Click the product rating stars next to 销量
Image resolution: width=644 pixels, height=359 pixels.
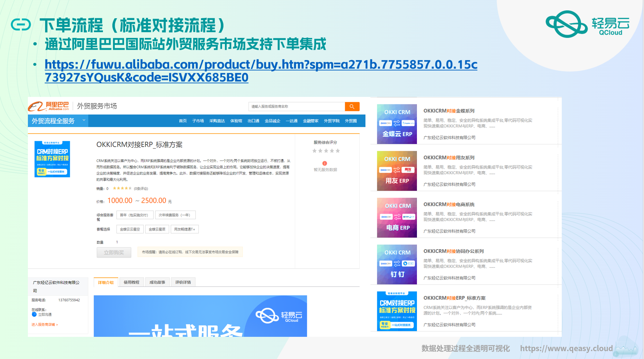(x=122, y=188)
